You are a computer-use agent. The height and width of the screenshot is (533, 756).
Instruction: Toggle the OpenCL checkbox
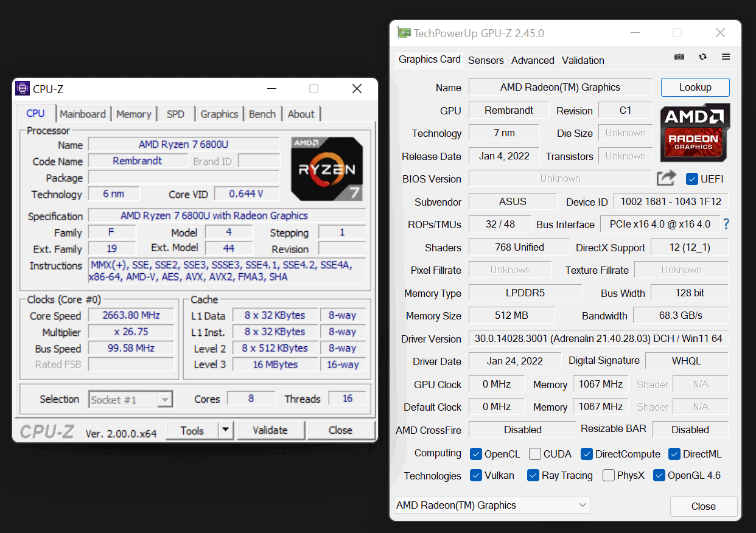pyautogui.click(x=476, y=454)
